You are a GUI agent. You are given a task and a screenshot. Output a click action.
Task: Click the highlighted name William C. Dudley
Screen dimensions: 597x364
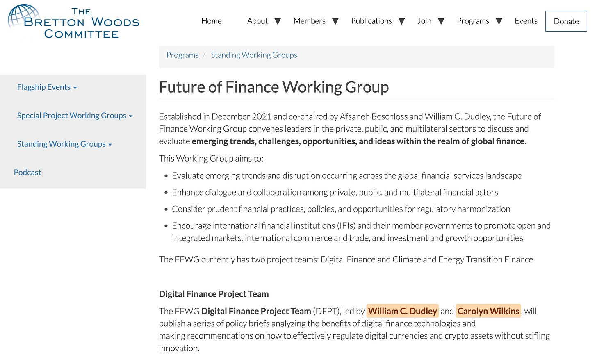(x=403, y=311)
